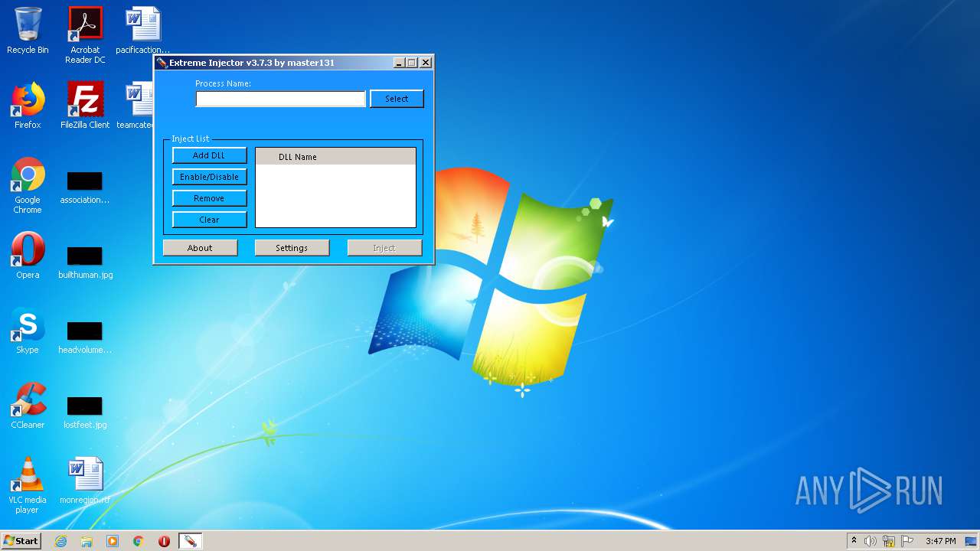The width and height of the screenshot is (980, 551).
Task: Launch Skype from the desktop
Action: [x=28, y=331]
